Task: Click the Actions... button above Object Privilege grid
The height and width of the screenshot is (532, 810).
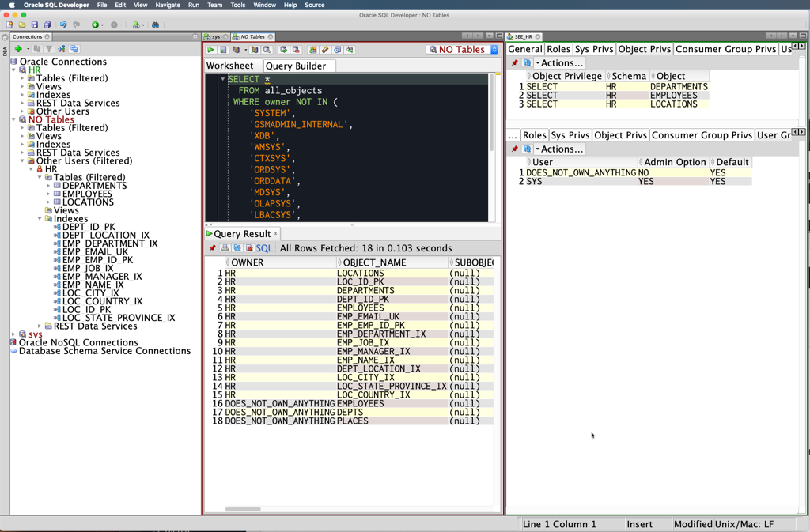Action: click(561, 63)
